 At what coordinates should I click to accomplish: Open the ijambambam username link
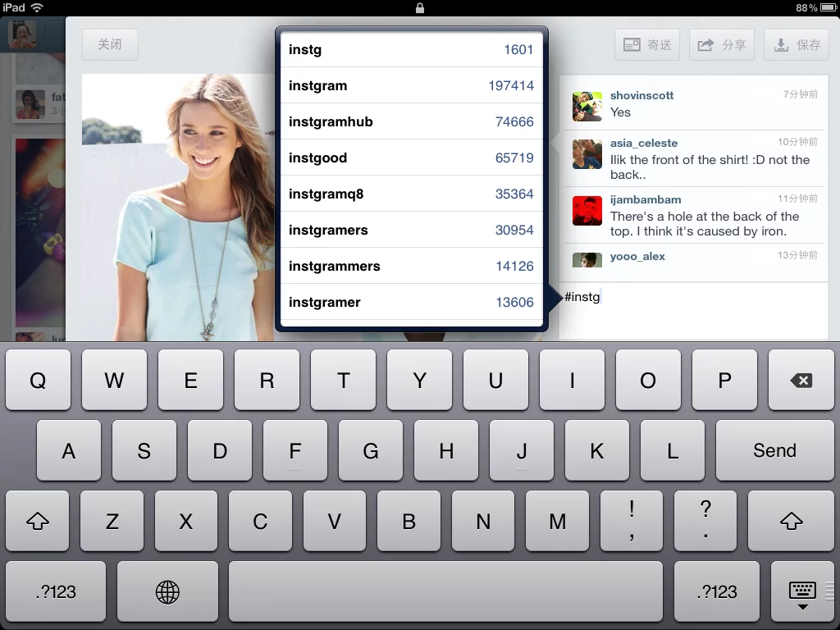(x=646, y=200)
